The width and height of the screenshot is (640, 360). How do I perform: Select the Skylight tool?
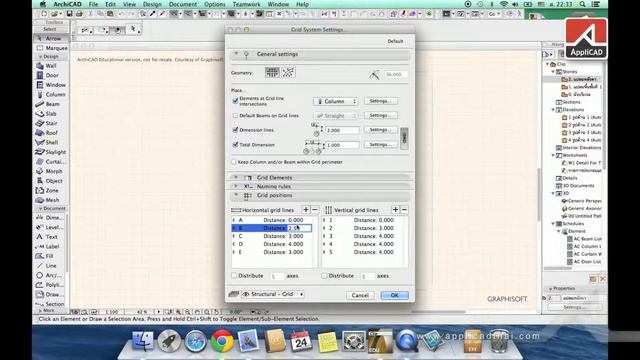pos(51,152)
